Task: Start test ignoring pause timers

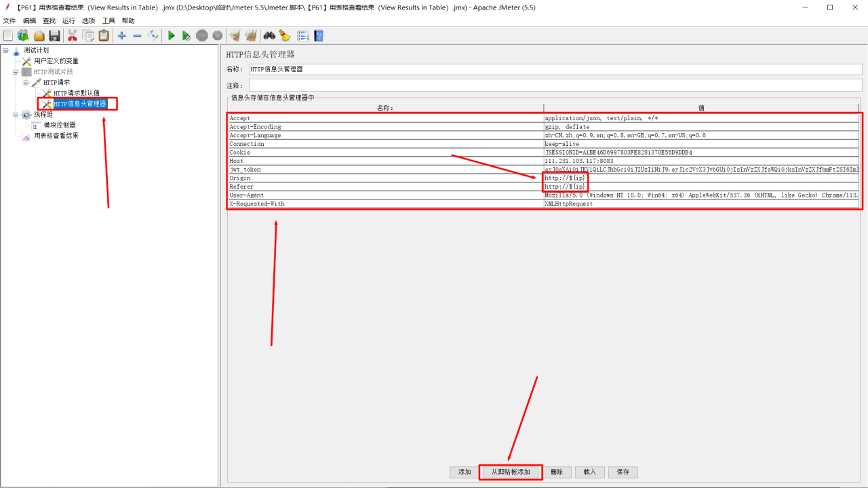Action: pyautogui.click(x=186, y=35)
